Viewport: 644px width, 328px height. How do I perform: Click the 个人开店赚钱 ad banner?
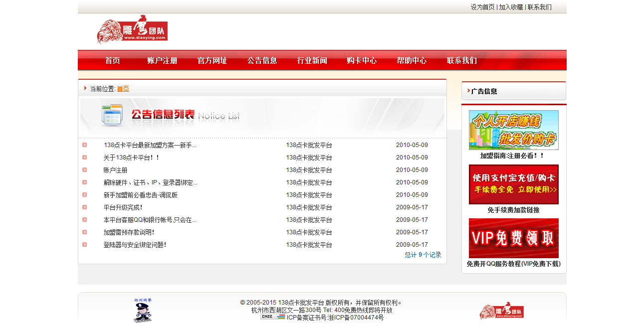pyautogui.click(x=514, y=130)
